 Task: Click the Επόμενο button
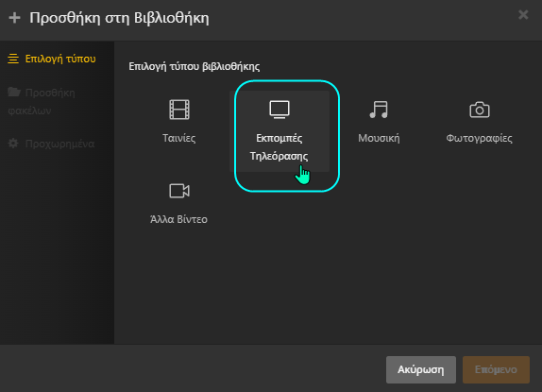pyautogui.click(x=496, y=369)
